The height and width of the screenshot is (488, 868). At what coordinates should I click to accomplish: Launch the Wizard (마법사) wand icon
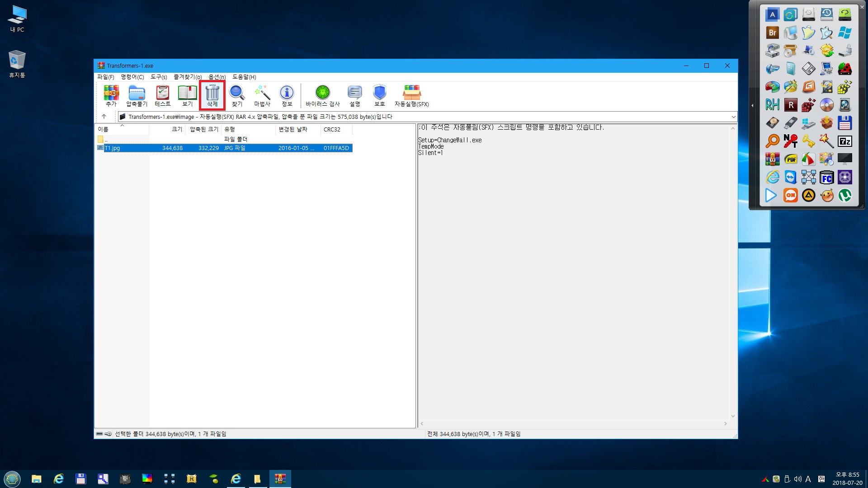pos(262,96)
